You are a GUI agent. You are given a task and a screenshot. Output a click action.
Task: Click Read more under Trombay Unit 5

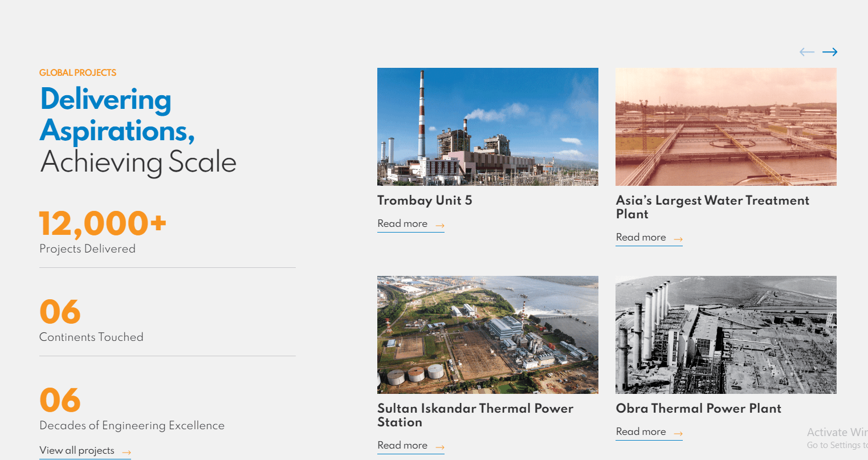[411, 224]
